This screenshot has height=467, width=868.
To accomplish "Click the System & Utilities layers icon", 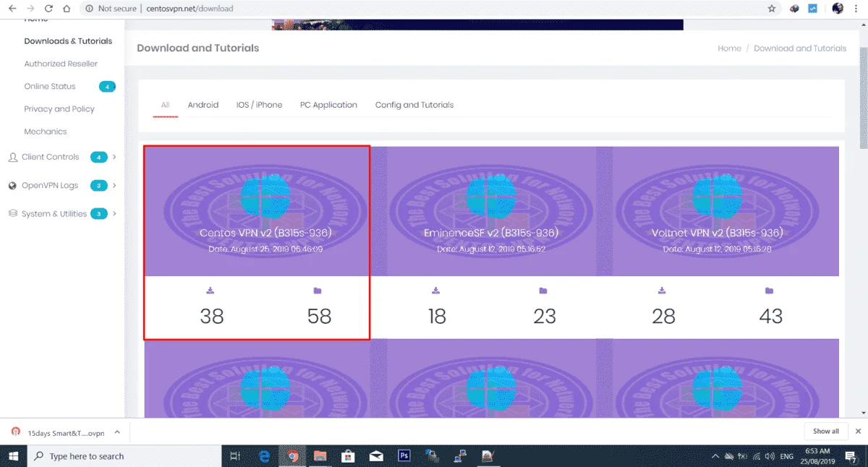I will (x=13, y=214).
